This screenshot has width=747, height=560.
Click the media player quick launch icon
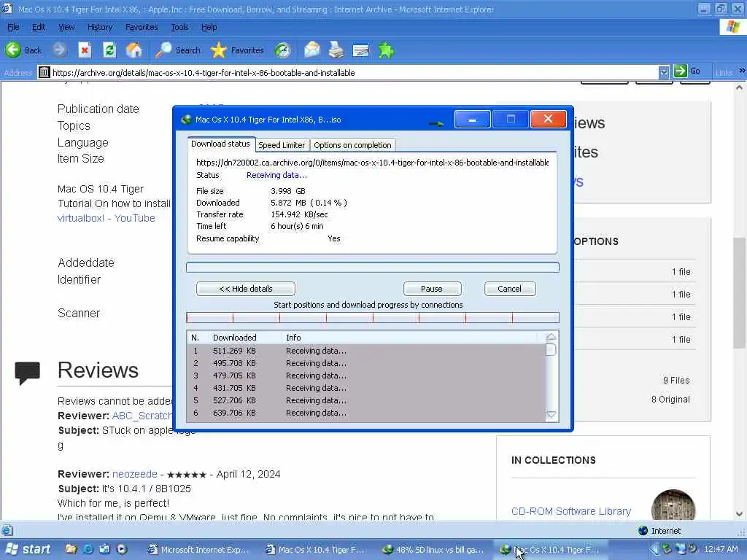point(122,549)
